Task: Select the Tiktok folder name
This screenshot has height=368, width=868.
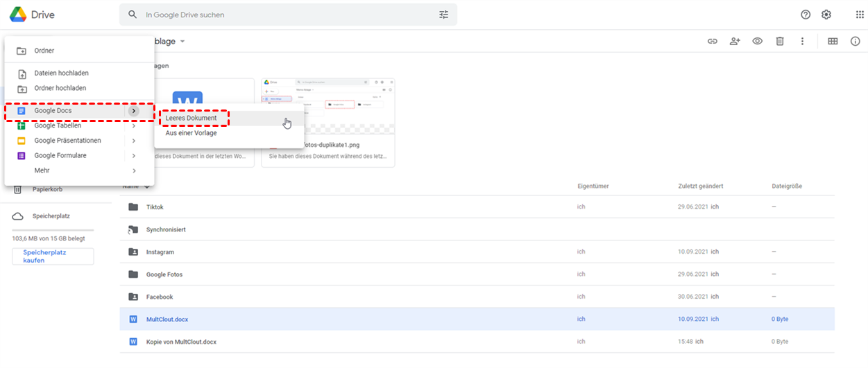Action: (155, 207)
